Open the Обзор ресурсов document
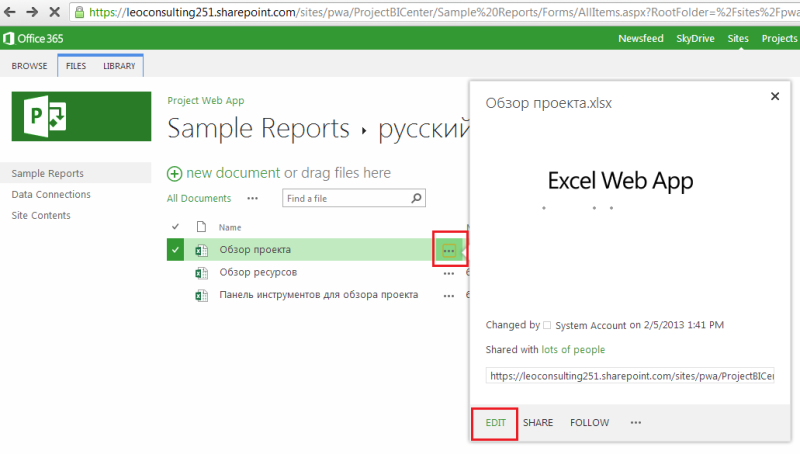The image size is (800, 454). (258, 272)
